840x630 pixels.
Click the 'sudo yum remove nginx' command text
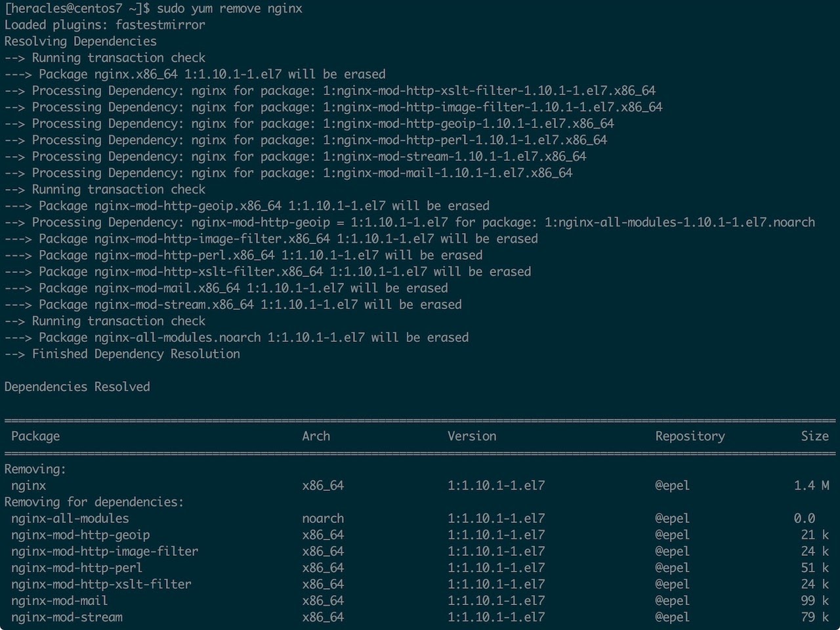point(230,9)
